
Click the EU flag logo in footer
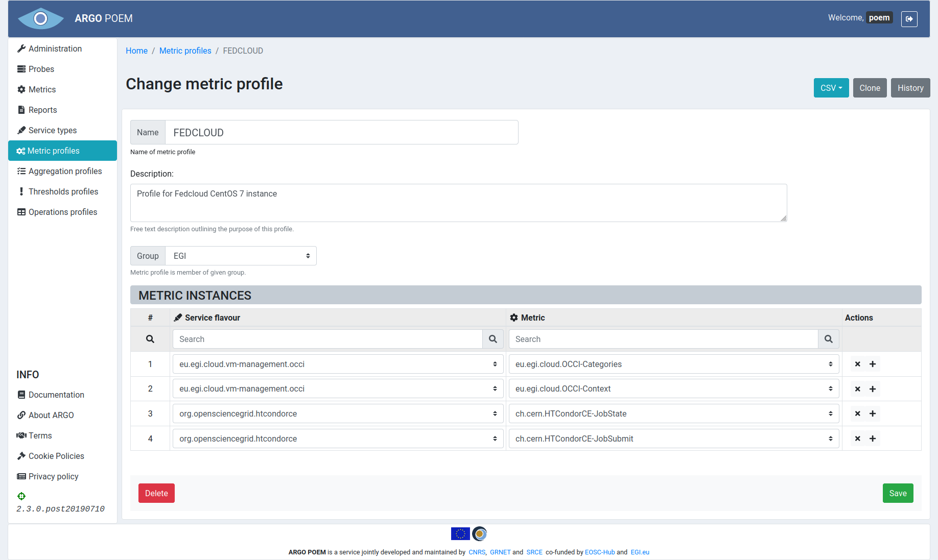(x=460, y=534)
